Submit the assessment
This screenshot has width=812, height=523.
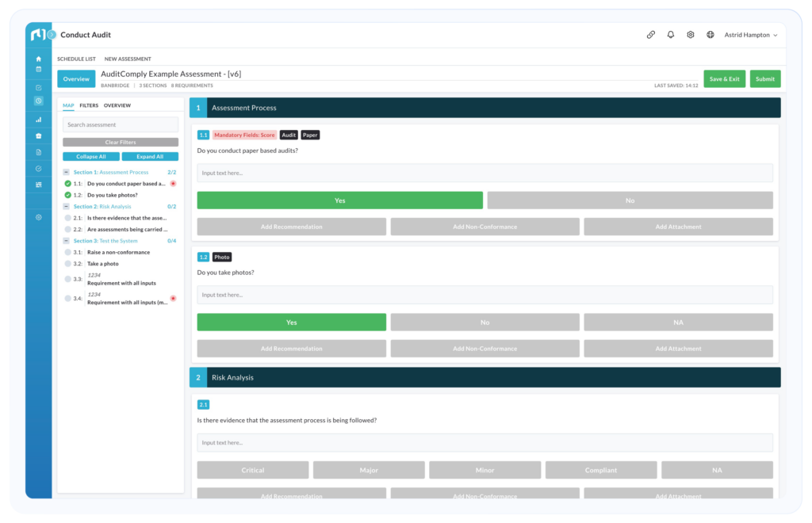click(765, 79)
